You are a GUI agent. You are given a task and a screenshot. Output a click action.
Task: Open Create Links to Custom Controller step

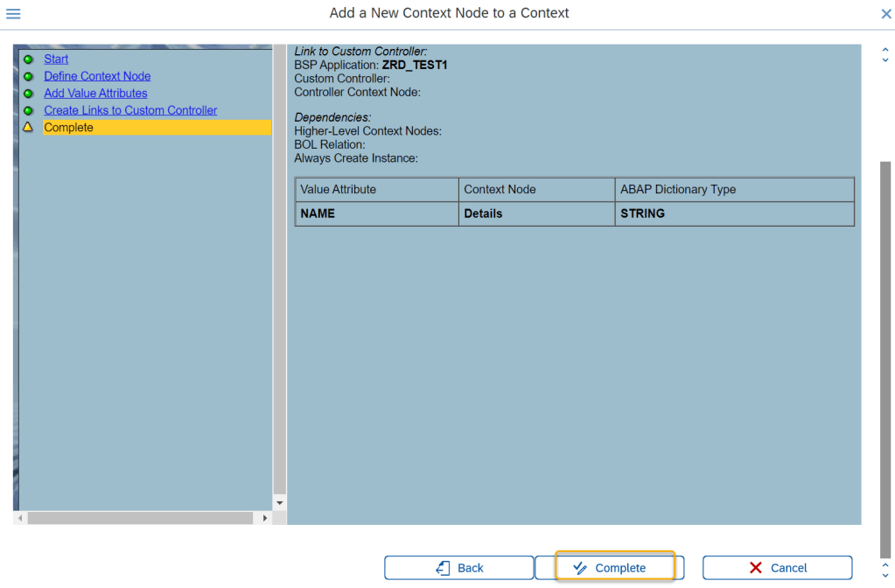click(130, 110)
